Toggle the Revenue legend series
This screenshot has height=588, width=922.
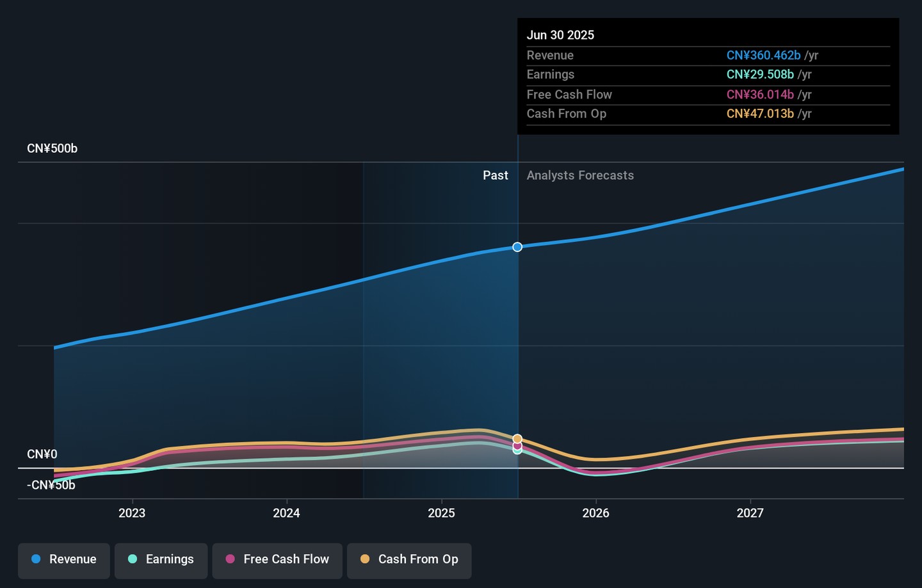coord(64,560)
